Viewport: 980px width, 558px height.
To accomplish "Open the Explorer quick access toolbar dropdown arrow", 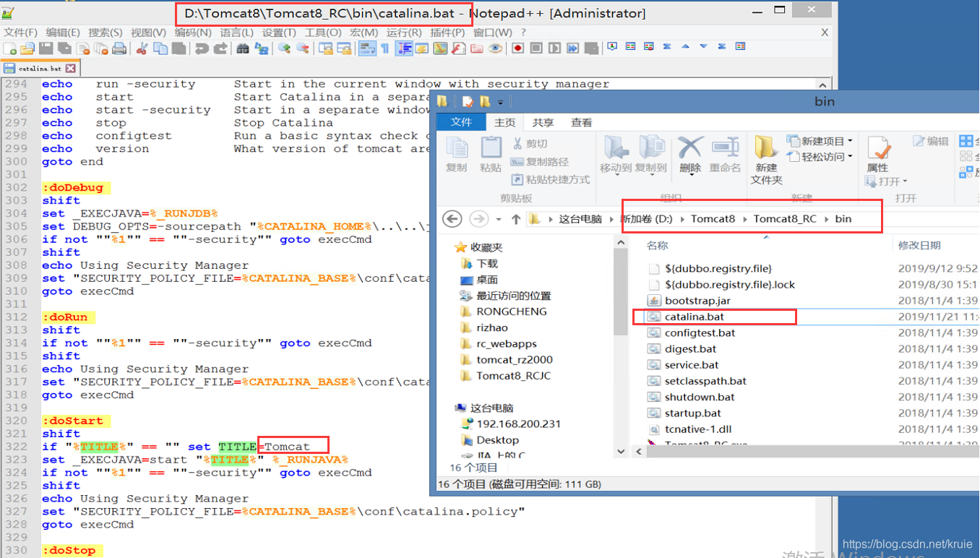I will click(500, 102).
